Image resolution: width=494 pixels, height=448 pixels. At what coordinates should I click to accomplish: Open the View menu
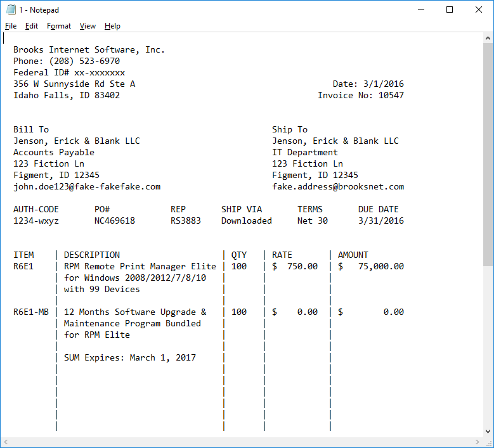88,26
